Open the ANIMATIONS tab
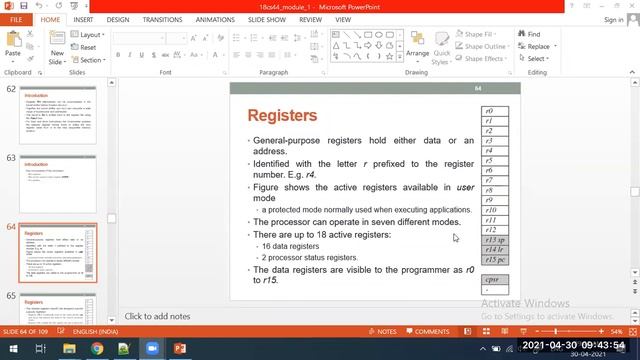Screen dimensions: 640x360 pyautogui.click(x=215, y=20)
